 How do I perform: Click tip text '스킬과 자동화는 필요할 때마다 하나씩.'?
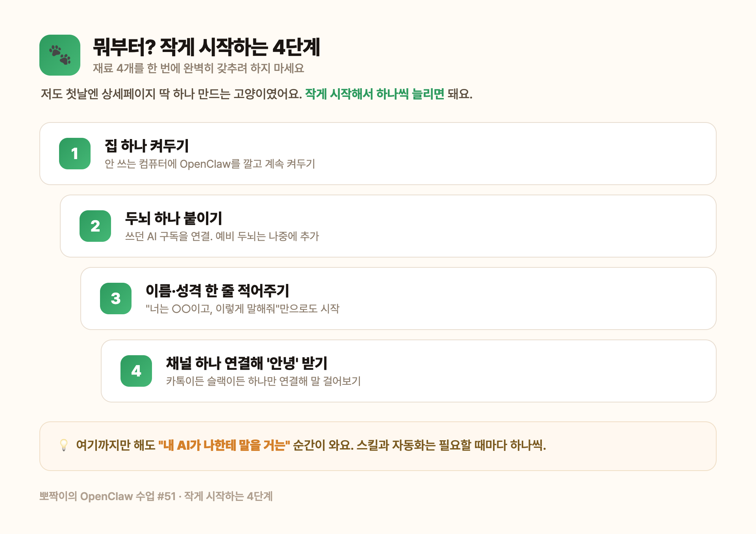coord(451,445)
